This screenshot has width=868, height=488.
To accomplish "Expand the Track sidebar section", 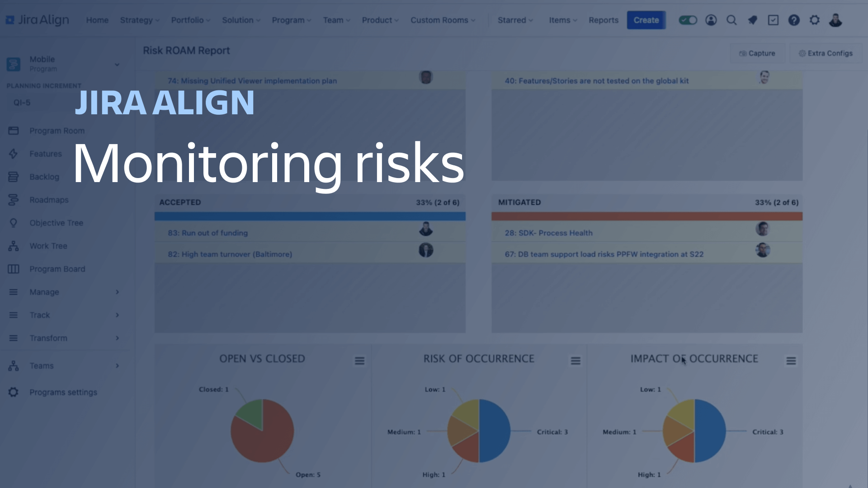I will point(117,314).
